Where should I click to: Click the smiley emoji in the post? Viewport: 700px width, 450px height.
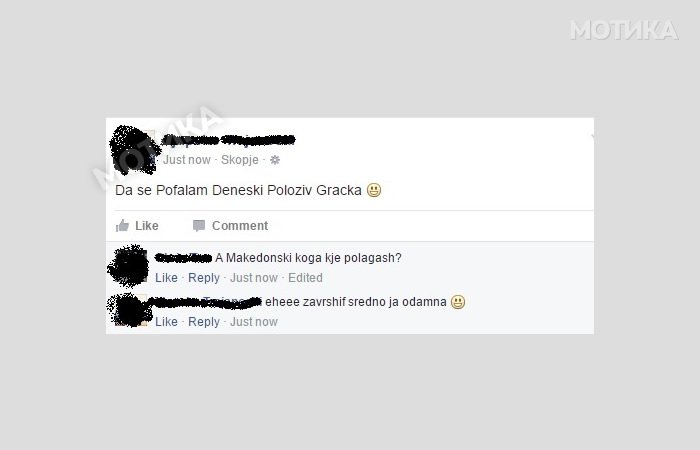(x=374, y=190)
